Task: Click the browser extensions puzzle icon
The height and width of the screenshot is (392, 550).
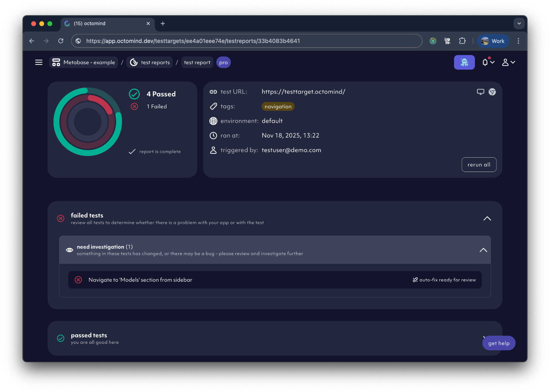Action: coord(462,41)
